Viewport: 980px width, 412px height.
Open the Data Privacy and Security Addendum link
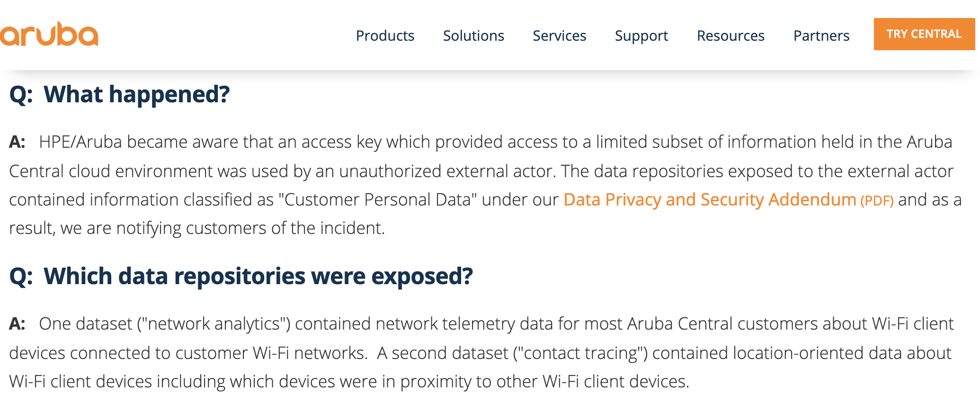[710, 200]
